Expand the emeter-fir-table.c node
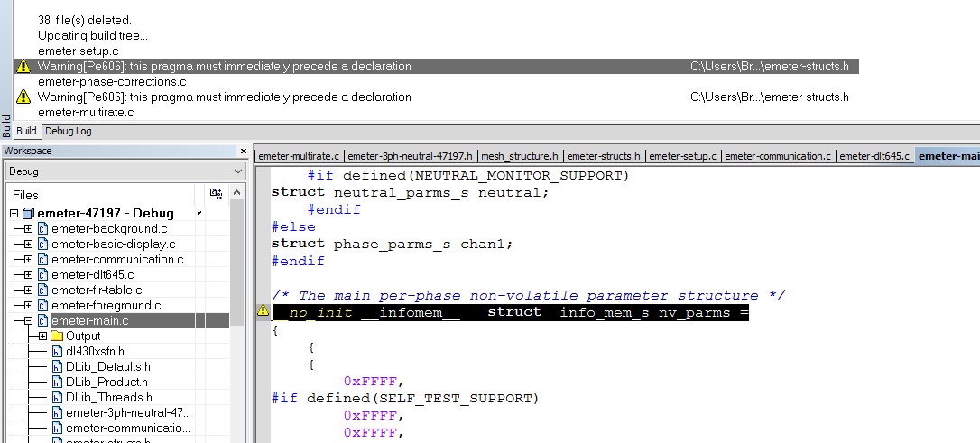The width and height of the screenshot is (980, 443). tap(28, 290)
